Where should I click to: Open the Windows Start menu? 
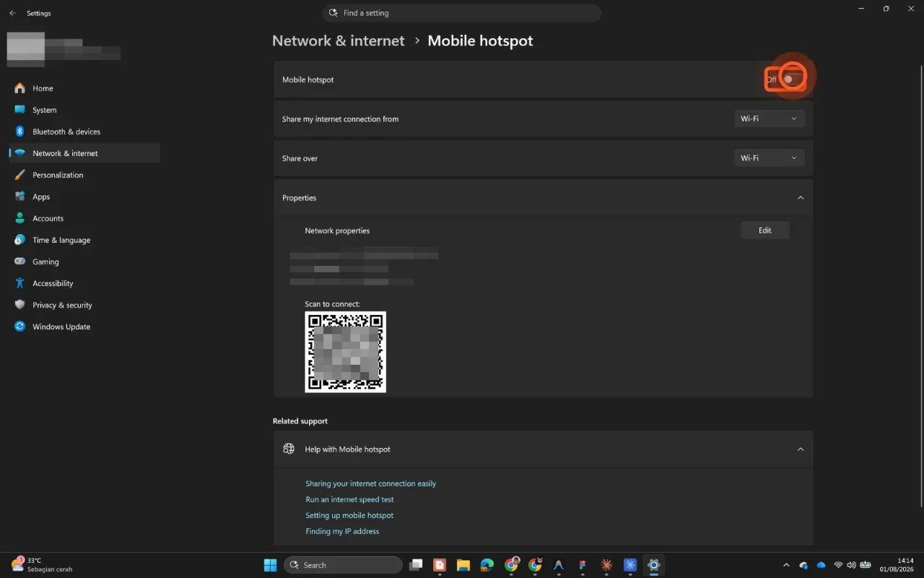click(x=270, y=565)
